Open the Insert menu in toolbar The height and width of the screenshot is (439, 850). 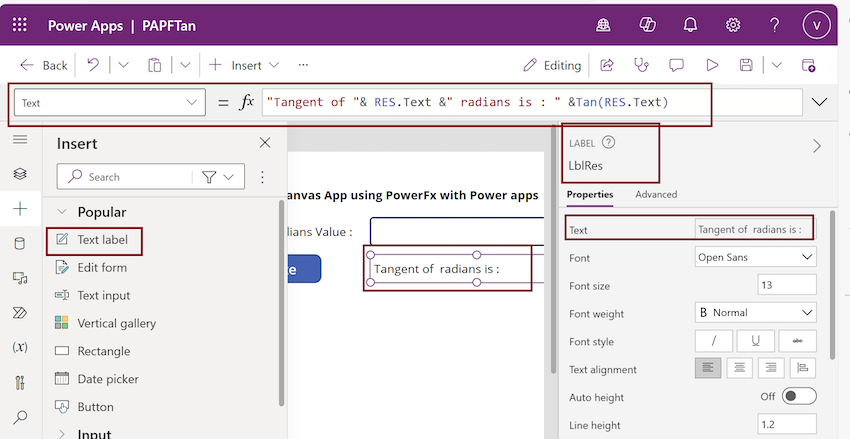[244, 65]
